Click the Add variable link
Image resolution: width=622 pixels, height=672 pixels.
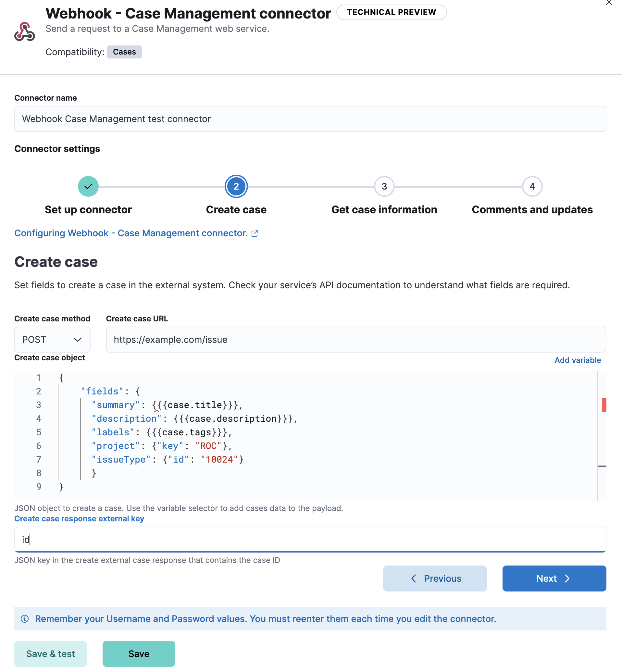click(577, 360)
